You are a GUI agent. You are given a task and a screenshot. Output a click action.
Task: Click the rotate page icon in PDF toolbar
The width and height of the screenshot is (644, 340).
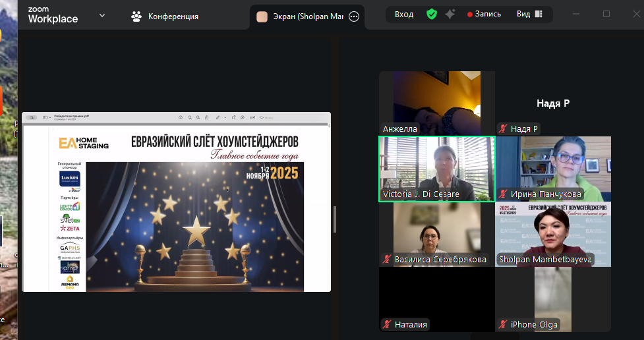(234, 117)
